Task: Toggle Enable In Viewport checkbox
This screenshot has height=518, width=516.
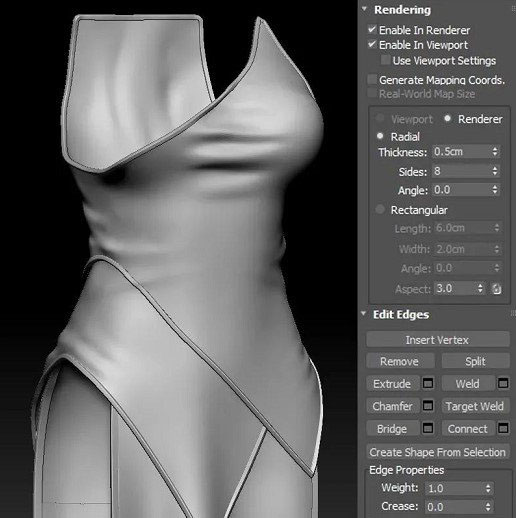Action: 372,44
